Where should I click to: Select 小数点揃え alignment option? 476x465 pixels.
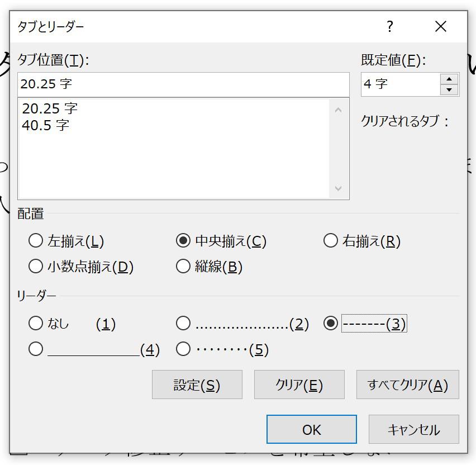36,267
